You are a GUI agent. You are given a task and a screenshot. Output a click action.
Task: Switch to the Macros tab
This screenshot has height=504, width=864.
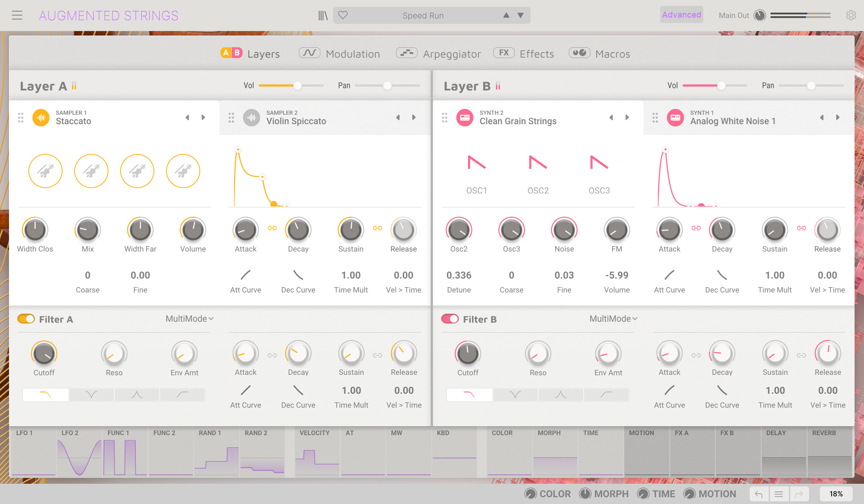599,54
